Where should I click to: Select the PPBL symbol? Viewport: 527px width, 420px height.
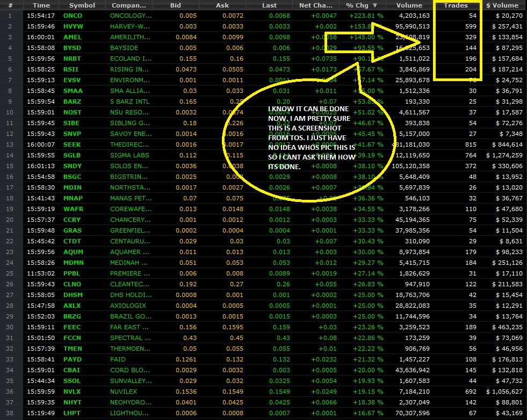point(72,273)
